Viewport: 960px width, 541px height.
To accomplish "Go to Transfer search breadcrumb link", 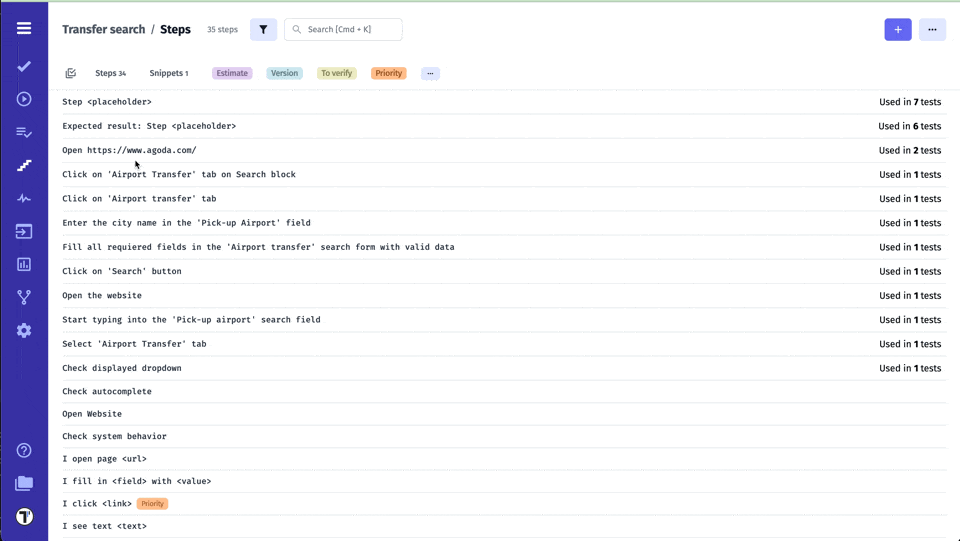I will pos(103,29).
